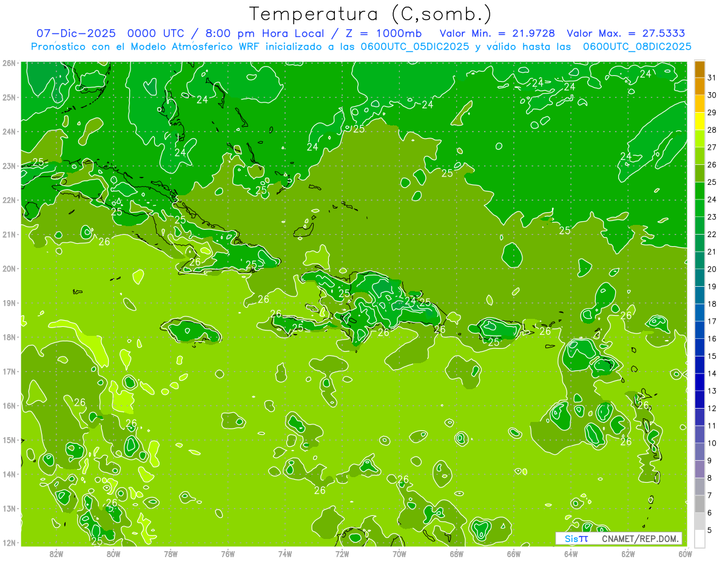The width and height of the screenshot is (728, 562).
Task: Click the 12N latitude axis label
Action: 8,543
